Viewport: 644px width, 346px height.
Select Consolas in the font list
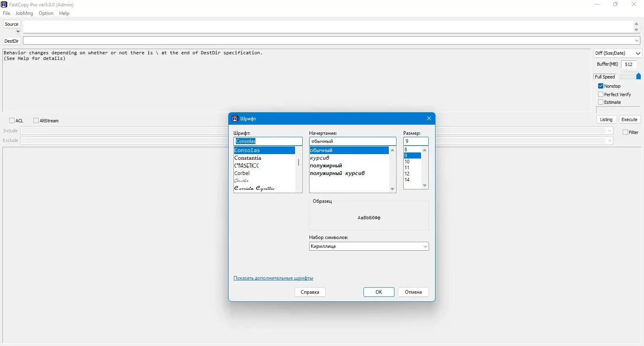264,150
